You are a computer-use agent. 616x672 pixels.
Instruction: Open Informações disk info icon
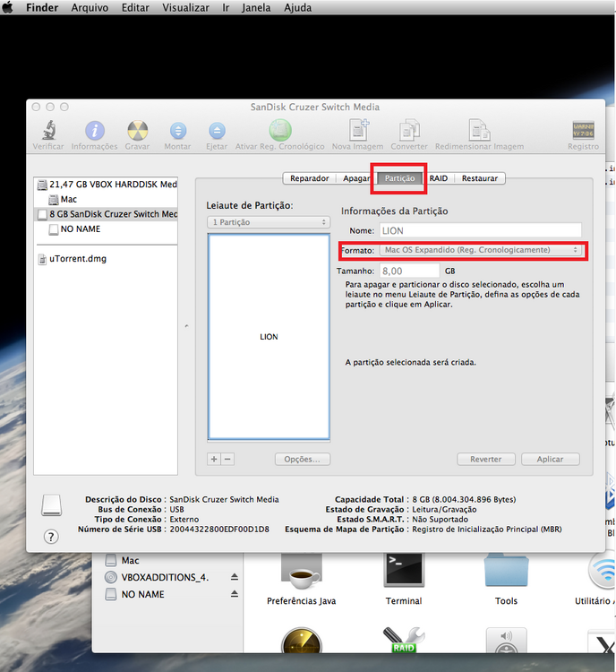94,131
